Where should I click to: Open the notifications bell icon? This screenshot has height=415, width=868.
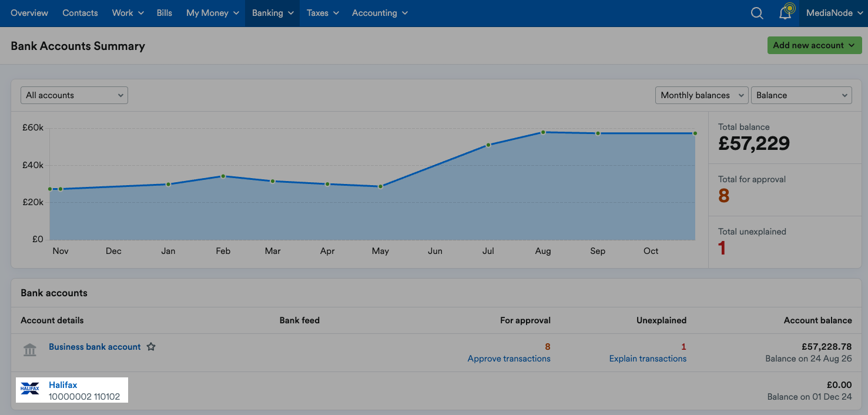(785, 13)
